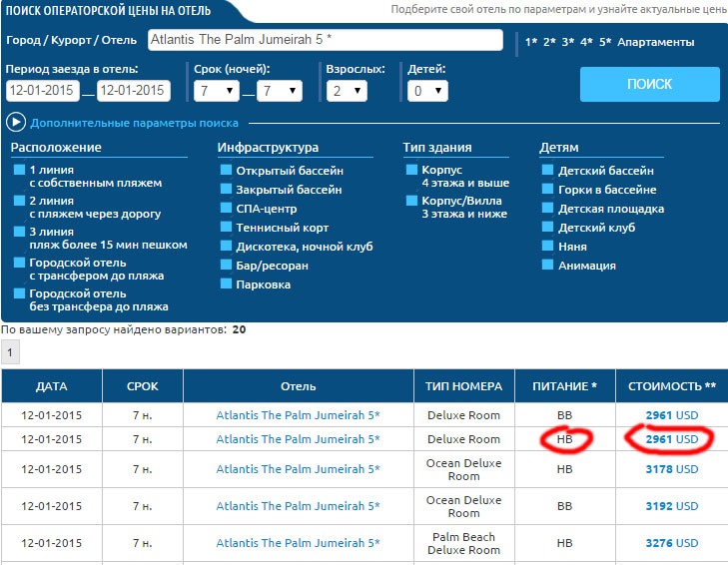Image resolution: width=728 pixels, height=565 pixels.
Task: Click the ДАТА column header
Action: pyautogui.click(x=52, y=386)
